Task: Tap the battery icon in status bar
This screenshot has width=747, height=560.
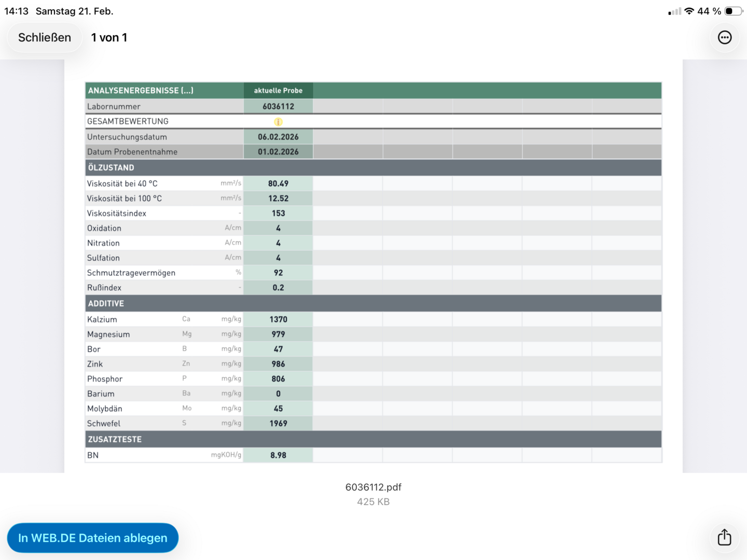Action: click(x=733, y=11)
